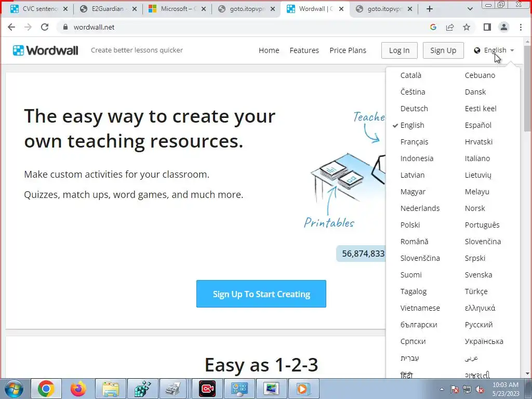The image size is (532, 399).
Task: Select Indonesia language
Action: point(417,158)
